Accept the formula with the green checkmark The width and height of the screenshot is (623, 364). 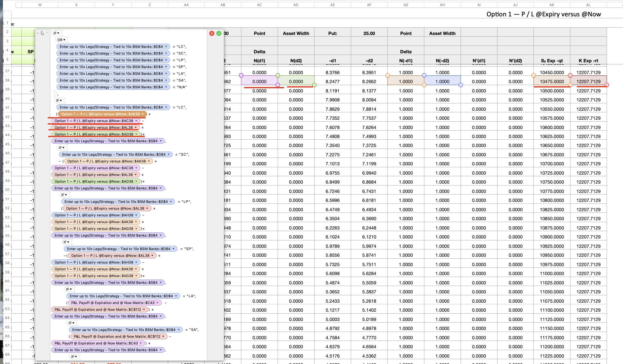(x=219, y=33)
